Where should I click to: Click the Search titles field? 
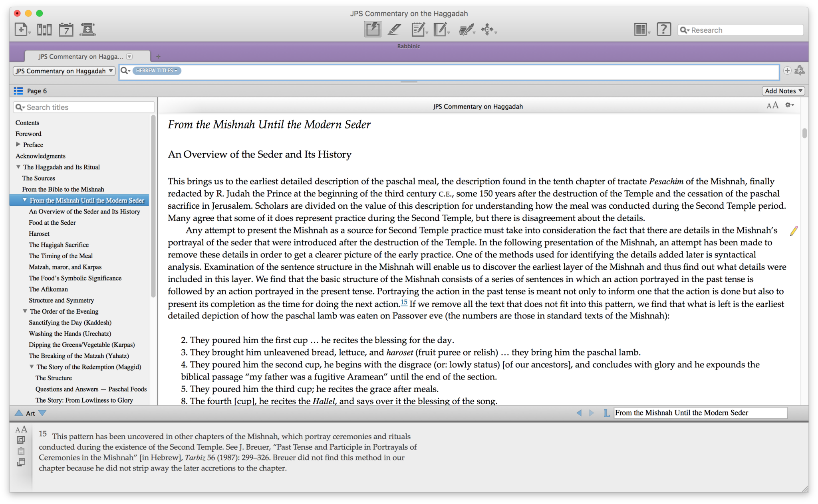click(x=84, y=107)
